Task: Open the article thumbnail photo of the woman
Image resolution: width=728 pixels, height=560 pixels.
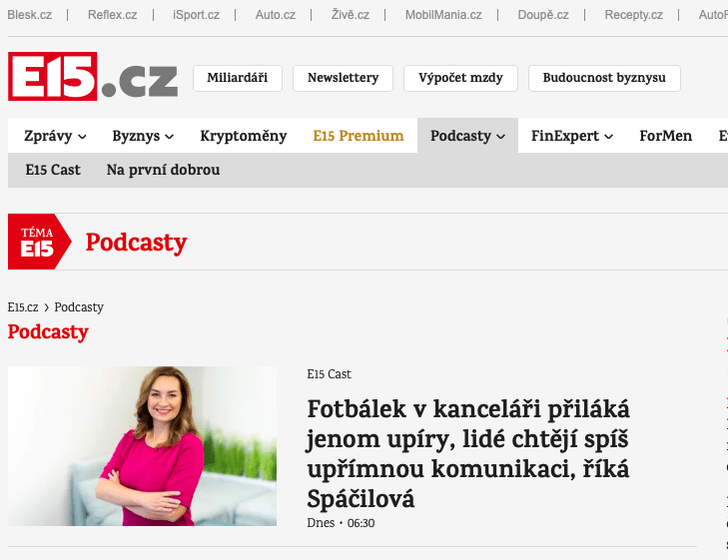Action: tap(142, 446)
